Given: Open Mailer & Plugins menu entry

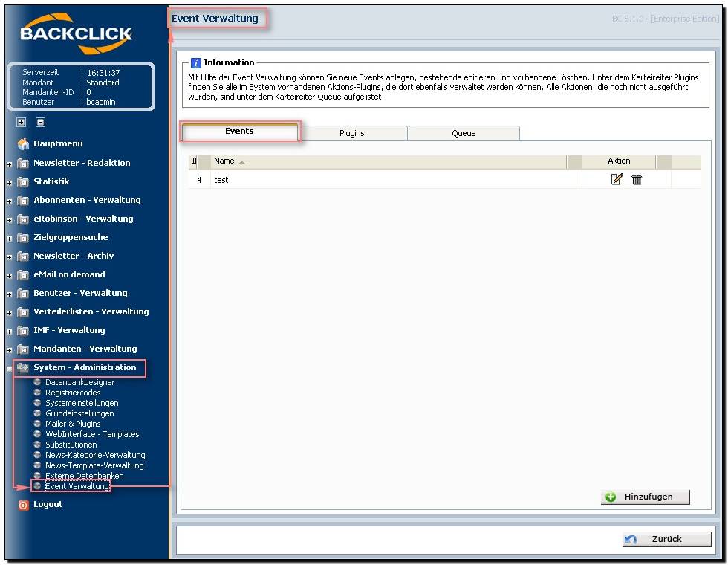Looking at the screenshot, I should [73, 424].
